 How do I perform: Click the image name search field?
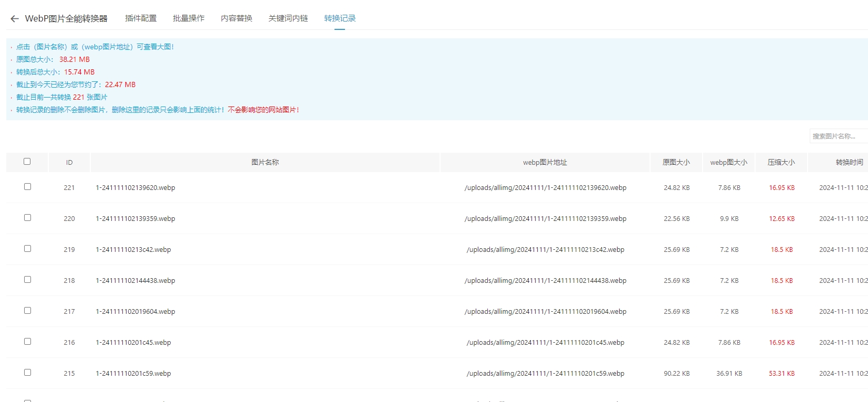click(x=838, y=136)
